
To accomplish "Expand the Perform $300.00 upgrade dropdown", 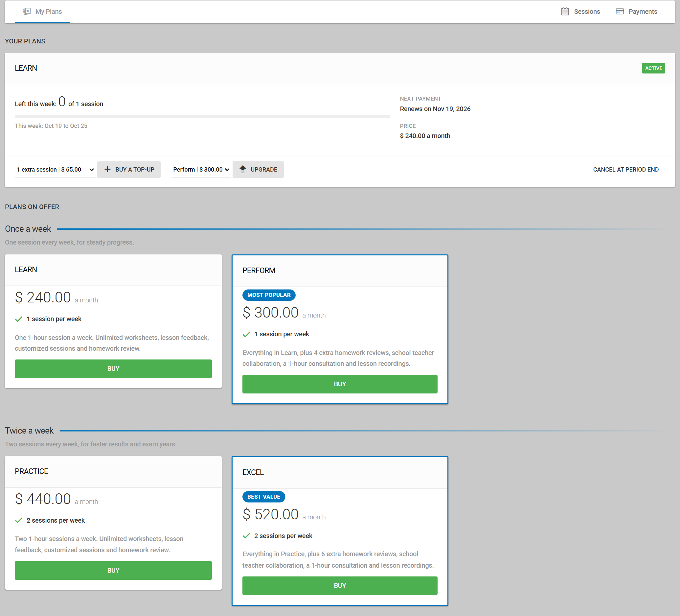I will [201, 169].
